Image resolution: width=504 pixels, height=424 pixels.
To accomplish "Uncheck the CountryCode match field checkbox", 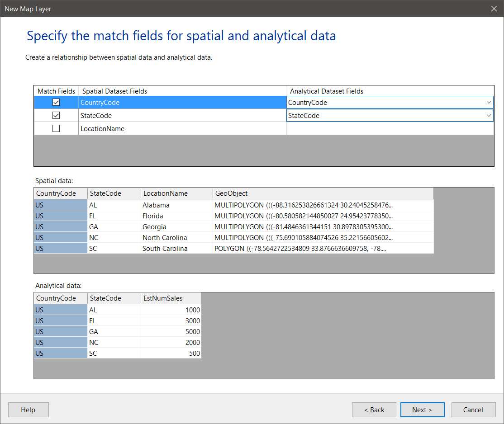I will click(x=56, y=103).
